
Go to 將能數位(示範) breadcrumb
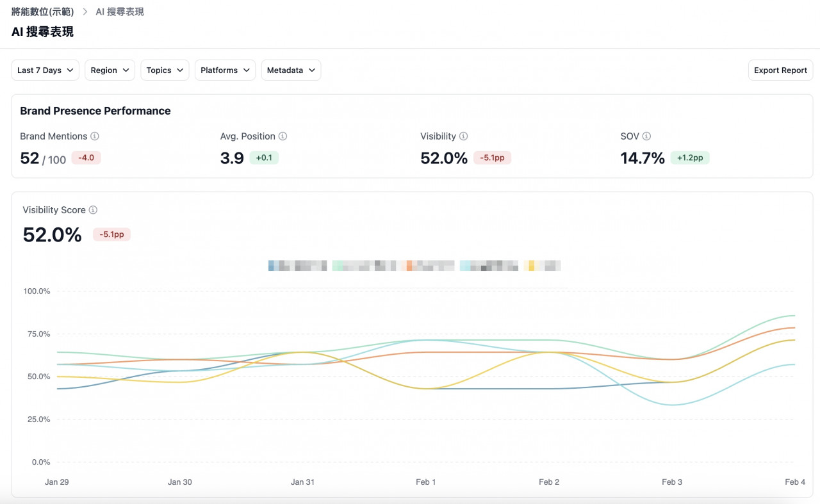(x=42, y=12)
